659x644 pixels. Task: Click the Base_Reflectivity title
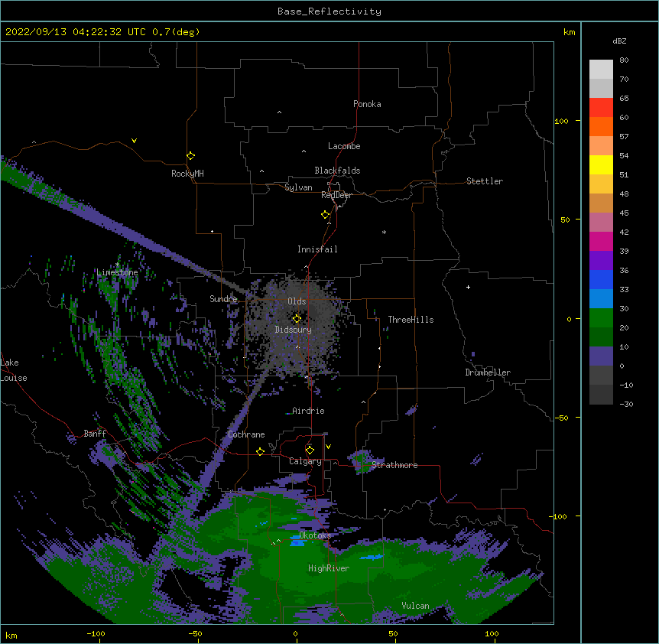click(329, 11)
